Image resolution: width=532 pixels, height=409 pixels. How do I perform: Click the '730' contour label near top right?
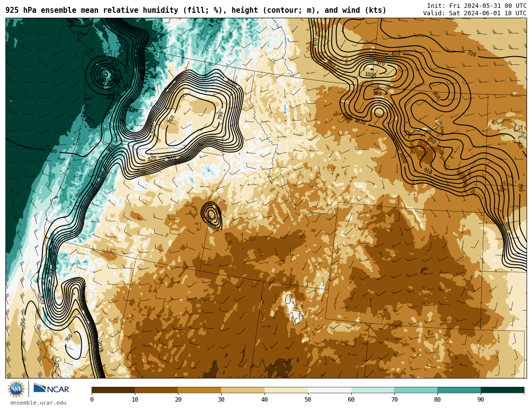point(471,54)
